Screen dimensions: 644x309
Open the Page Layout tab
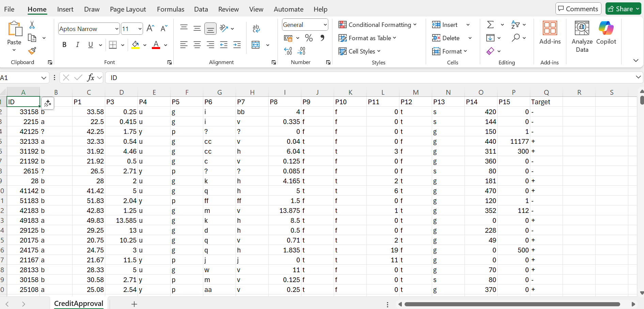tap(128, 9)
